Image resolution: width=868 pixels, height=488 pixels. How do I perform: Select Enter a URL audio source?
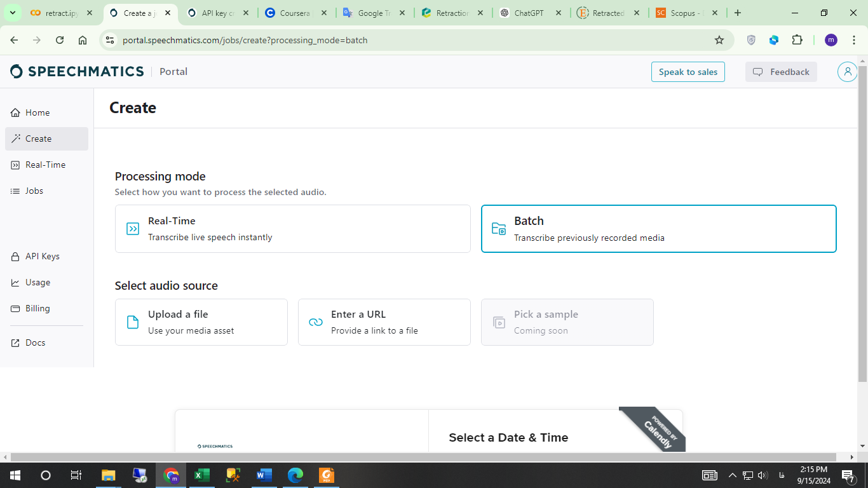tap(384, 322)
